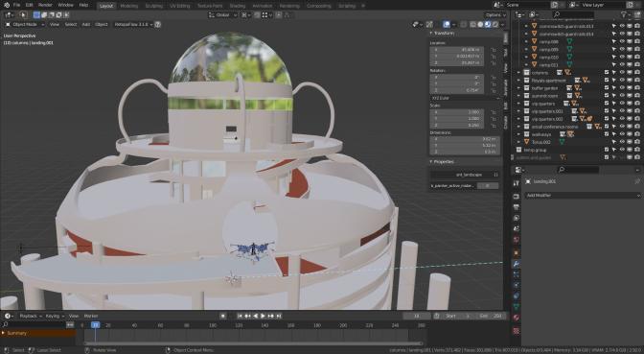Image resolution: width=644 pixels, height=354 pixels.
Task: Toggle exclude checkbox for vip quarters.001
Action: [607, 111]
